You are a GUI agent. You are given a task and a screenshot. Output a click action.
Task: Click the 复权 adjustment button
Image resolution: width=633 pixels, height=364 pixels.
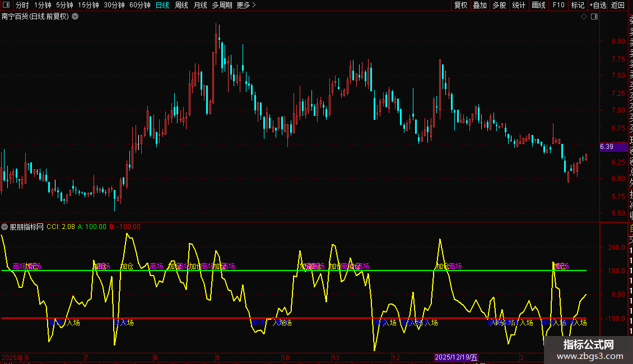460,5
